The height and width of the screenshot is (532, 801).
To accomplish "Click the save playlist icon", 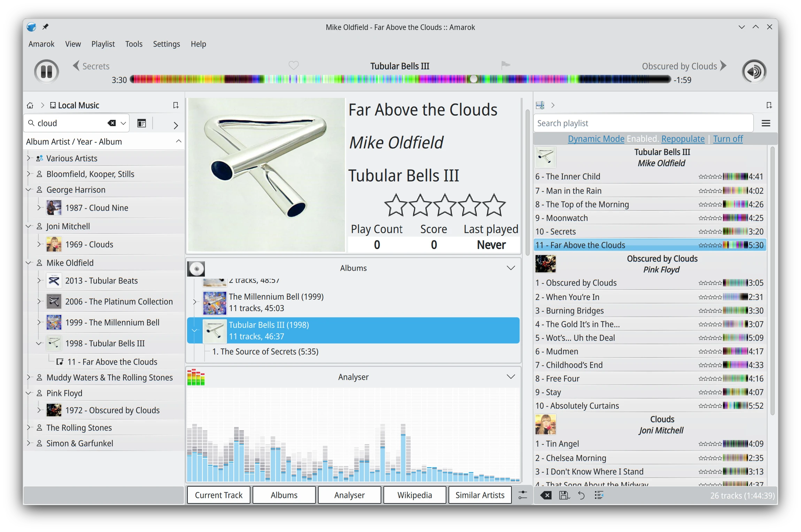I will pos(564,495).
